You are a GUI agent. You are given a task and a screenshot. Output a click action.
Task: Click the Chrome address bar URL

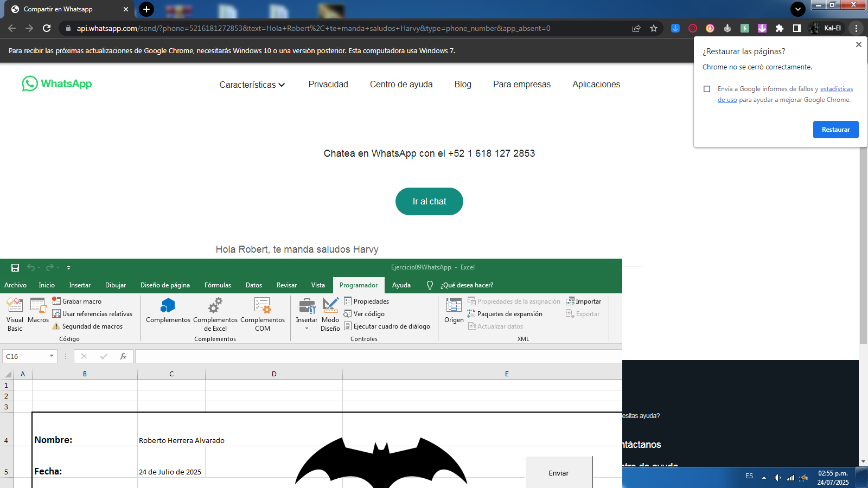314,28
